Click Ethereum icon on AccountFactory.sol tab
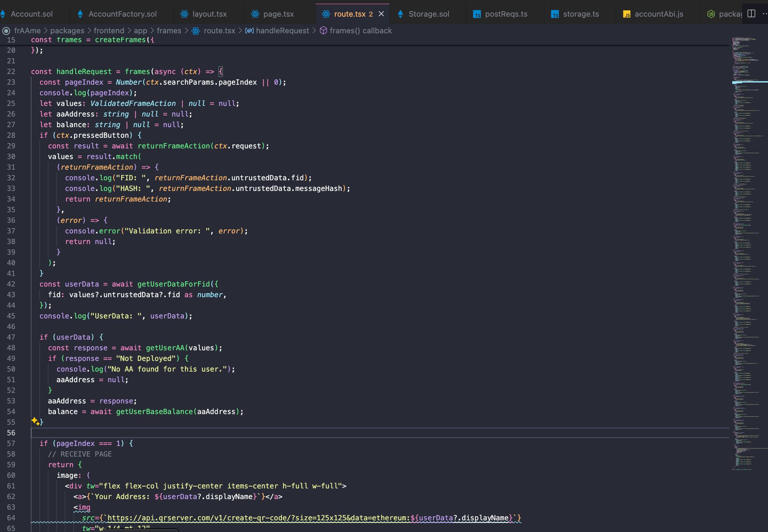This screenshot has width=768, height=532. point(80,14)
